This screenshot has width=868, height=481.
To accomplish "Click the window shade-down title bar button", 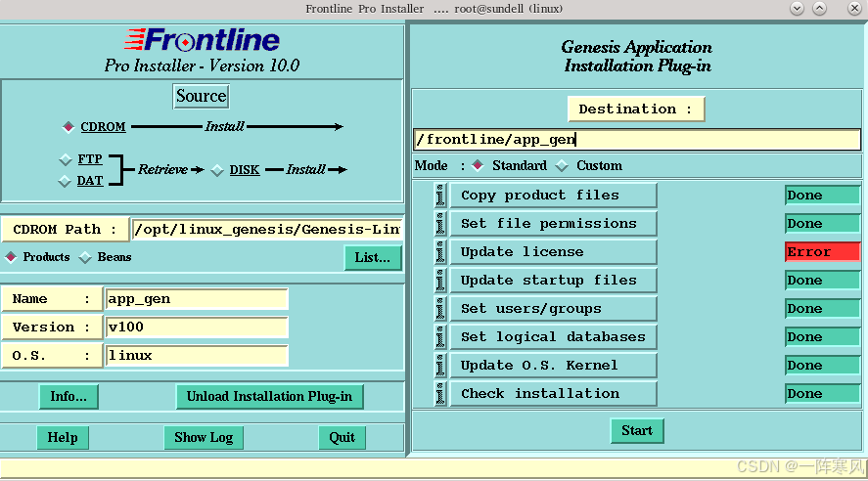I will point(797,8).
